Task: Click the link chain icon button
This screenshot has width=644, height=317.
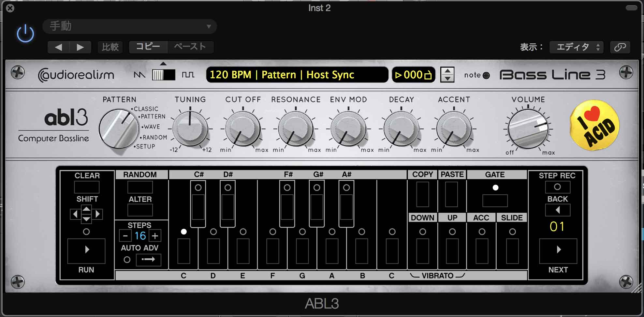Action: click(x=620, y=47)
